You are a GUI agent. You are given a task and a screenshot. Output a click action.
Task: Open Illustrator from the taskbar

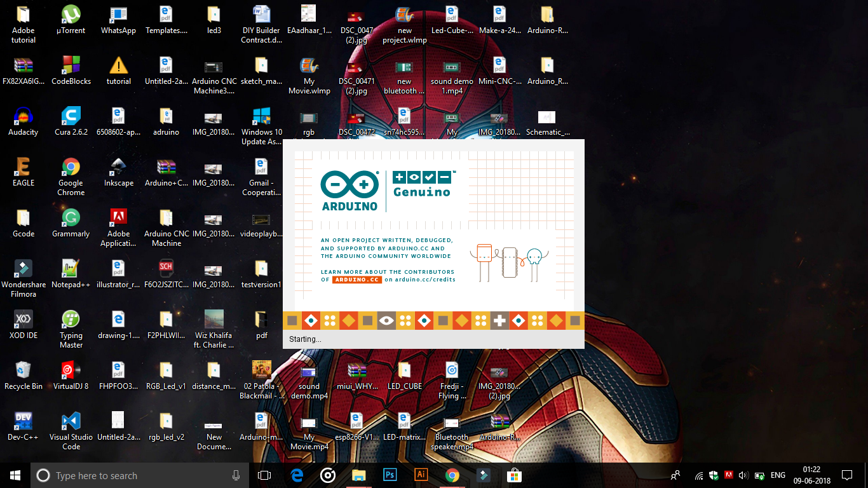(420, 475)
